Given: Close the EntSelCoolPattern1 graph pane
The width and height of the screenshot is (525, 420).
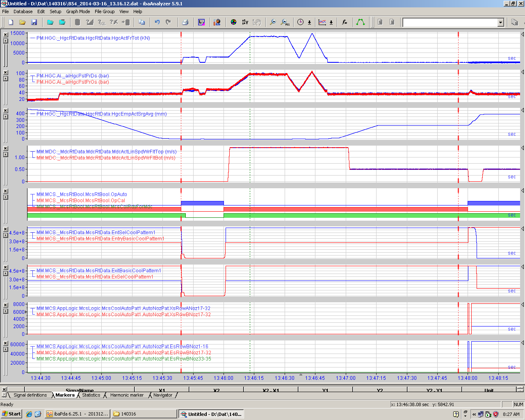Looking at the screenshot, I should 5,229.
